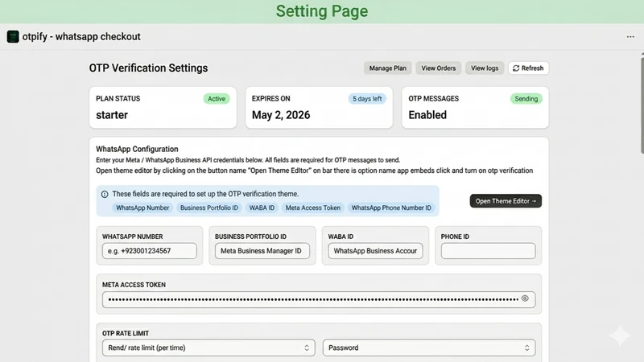This screenshot has height=362, width=644.
Task: Click the circular refresh arrows icon
Action: [516, 68]
